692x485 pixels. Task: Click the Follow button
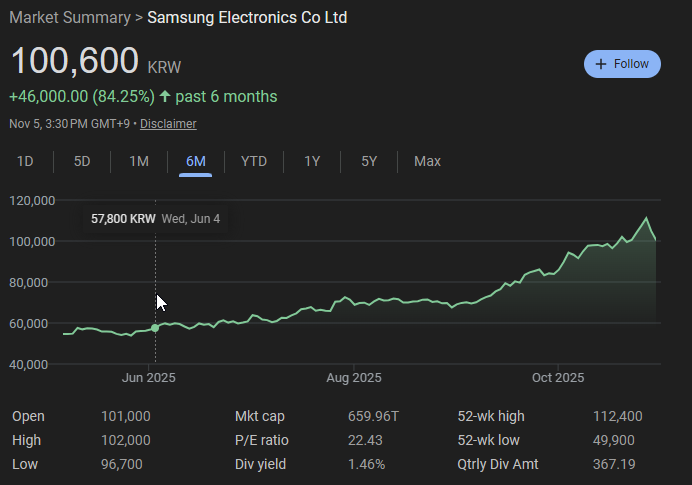[622, 64]
